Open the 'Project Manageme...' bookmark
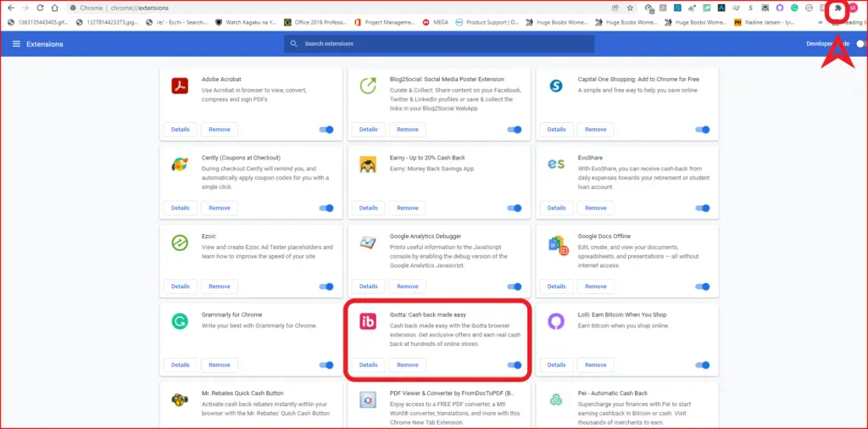868x429 pixels. (384, 23)
